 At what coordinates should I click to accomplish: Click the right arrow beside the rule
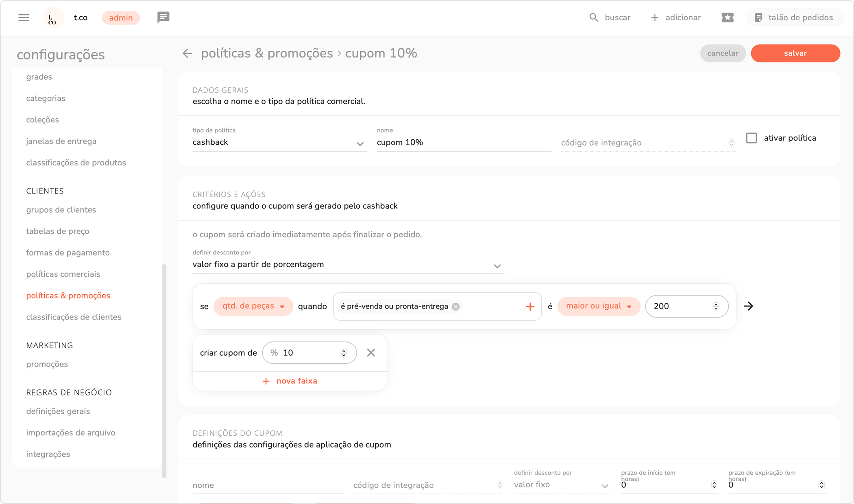748,306
